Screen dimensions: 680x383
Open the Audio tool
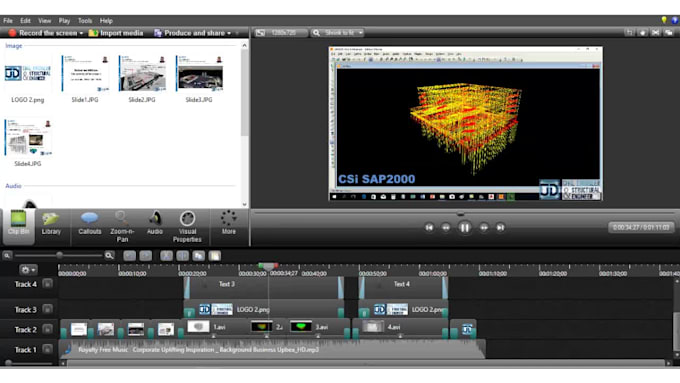point(154,223)
